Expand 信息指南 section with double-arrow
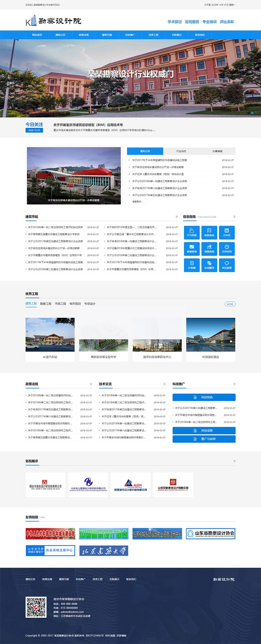 234,217
